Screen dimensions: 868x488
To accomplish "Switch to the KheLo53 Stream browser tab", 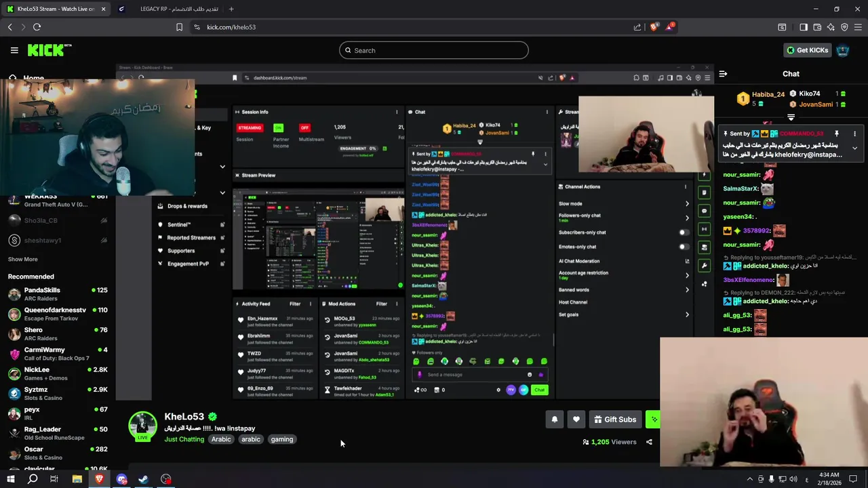I will pyautogui.click(x=55, y=9).
